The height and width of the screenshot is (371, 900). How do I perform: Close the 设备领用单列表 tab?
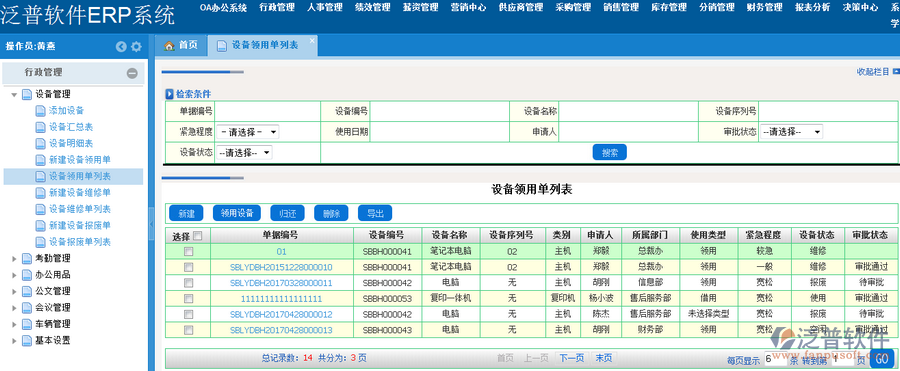[x=312, y=40]
